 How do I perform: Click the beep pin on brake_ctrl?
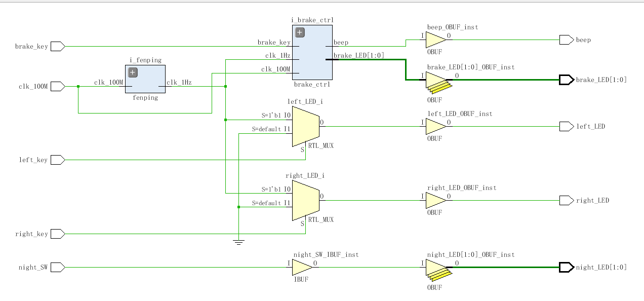[341, 43]
